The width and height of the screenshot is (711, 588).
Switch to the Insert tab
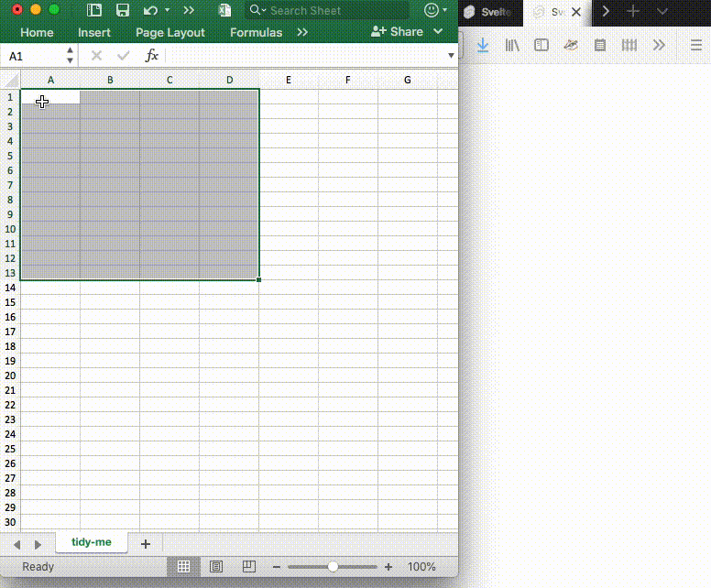[x=93, y=33]
